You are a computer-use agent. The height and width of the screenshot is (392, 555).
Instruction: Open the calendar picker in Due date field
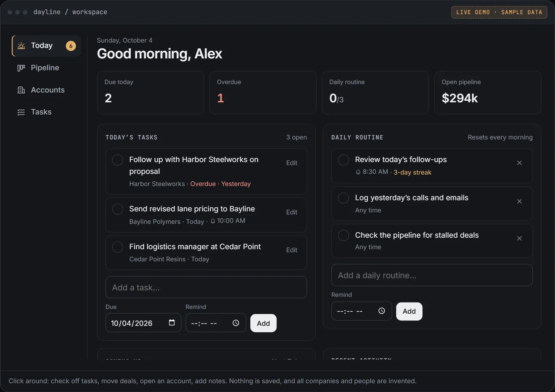pos(172,323)
